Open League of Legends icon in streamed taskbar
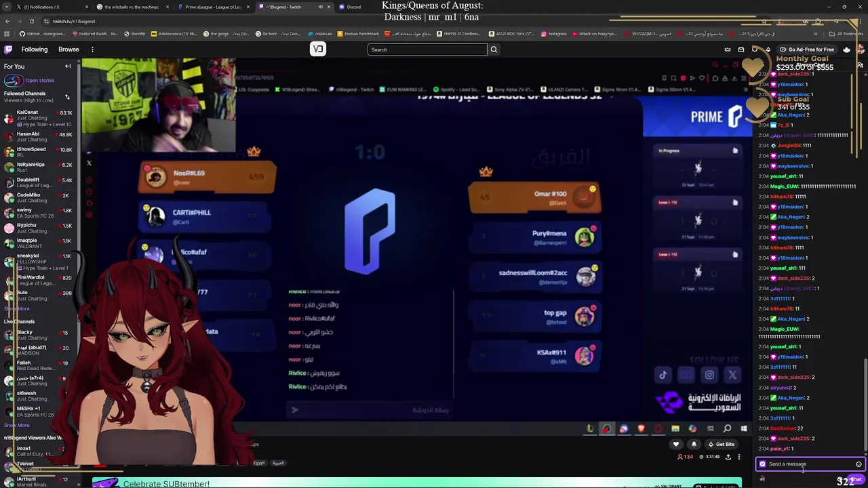The height and width of the screenshot is (488, 868). coord(590,428)
